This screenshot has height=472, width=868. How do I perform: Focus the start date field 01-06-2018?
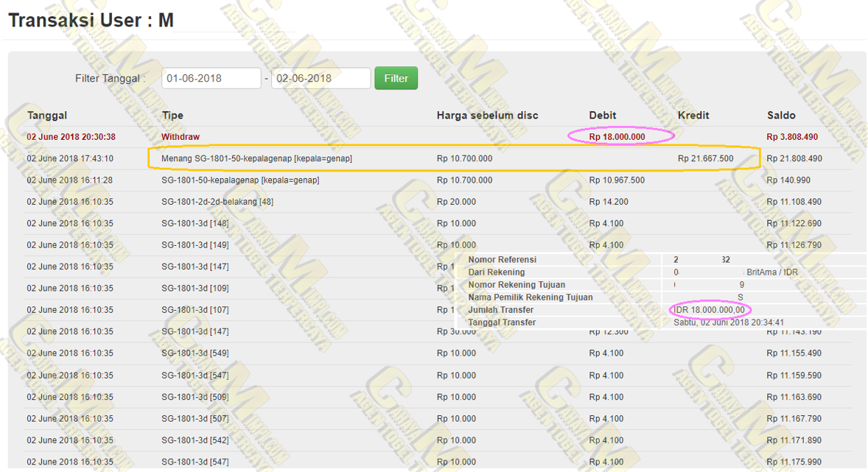pos(211,78)
